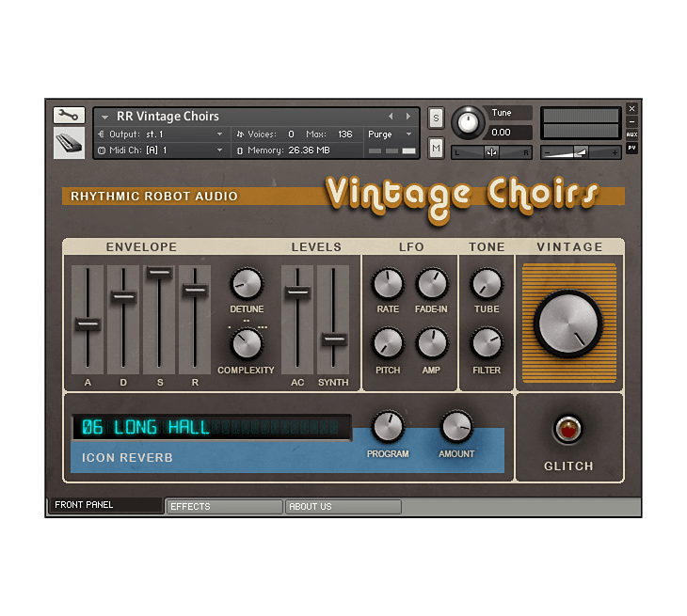Click the TUBE tone knob
The width and height of the screenshot is (687, 616).
click(x=487, y=284)
